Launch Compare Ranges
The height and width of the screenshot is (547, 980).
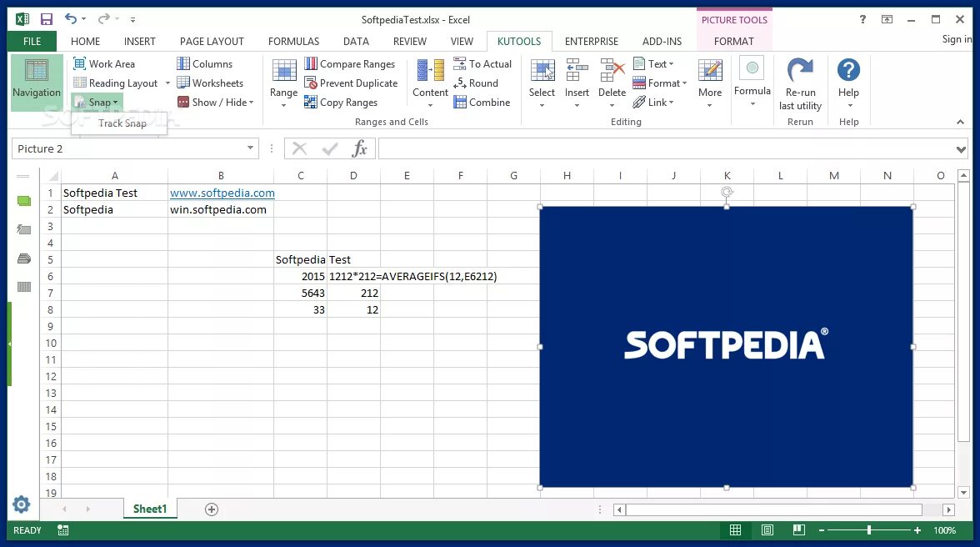[349, 63]
